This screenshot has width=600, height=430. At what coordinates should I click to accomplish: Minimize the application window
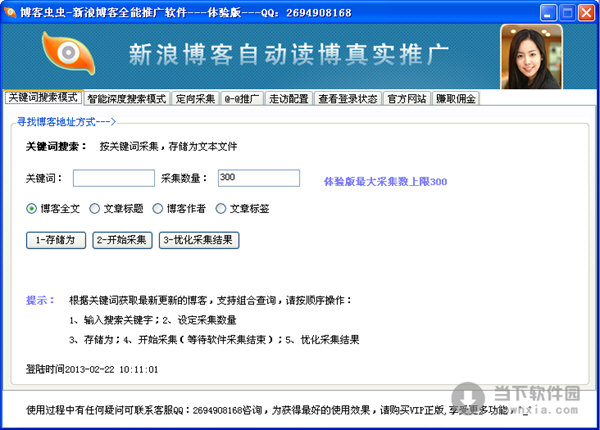click(x=548, y=13)
